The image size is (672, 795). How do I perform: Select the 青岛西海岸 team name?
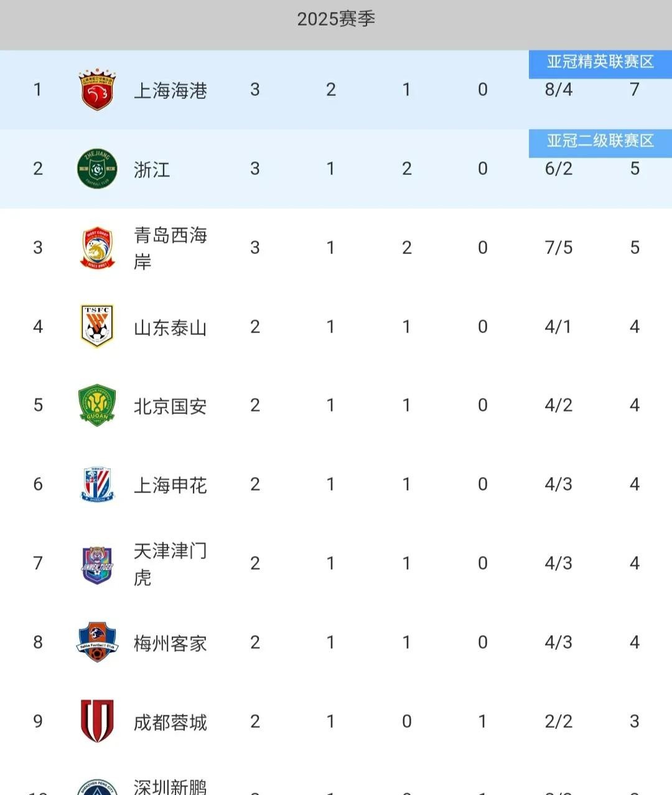pyautogui.click(x=170, y=248)
